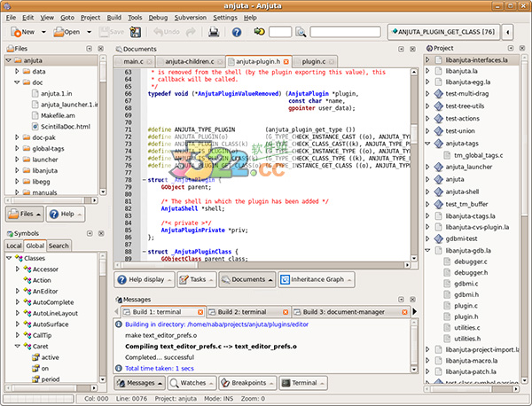Click the Help display button

[x=145, y=279]
